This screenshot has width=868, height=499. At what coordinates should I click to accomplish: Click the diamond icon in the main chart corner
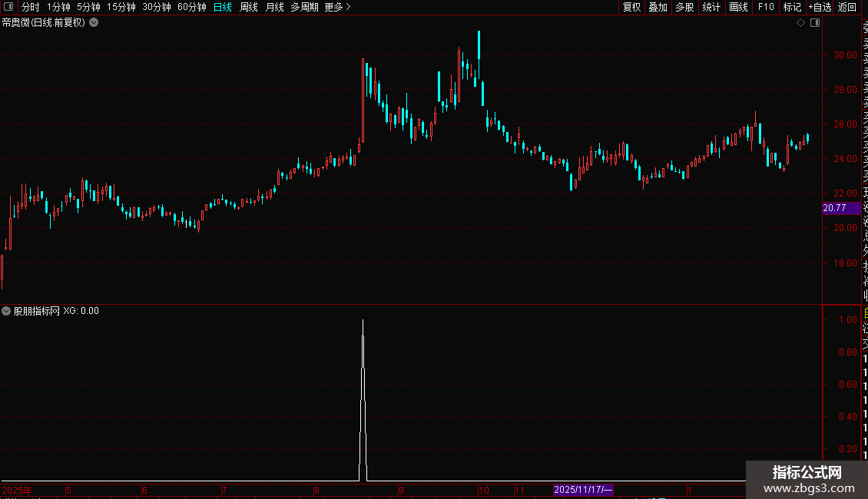point(800,23)
